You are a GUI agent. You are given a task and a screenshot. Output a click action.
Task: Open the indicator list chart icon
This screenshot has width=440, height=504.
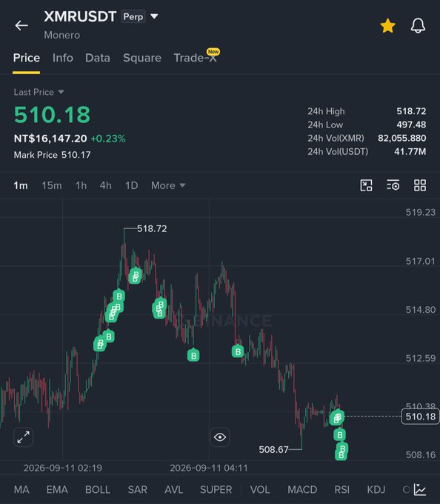[x=420, y=489]
